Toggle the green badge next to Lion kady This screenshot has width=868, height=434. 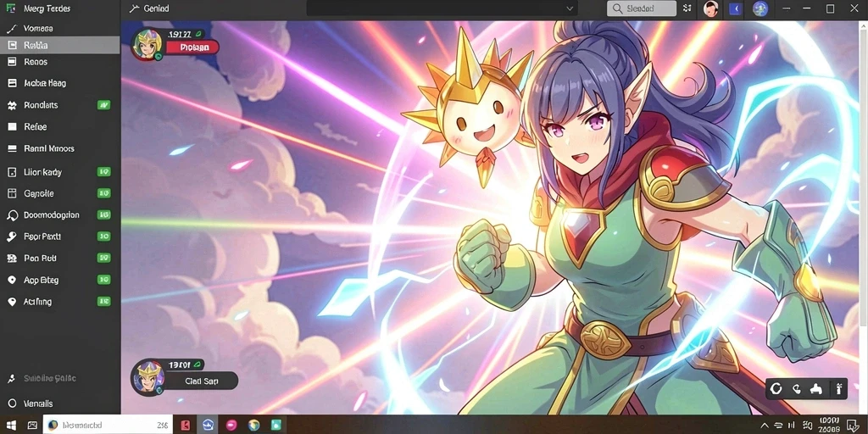tap(103, 172)
